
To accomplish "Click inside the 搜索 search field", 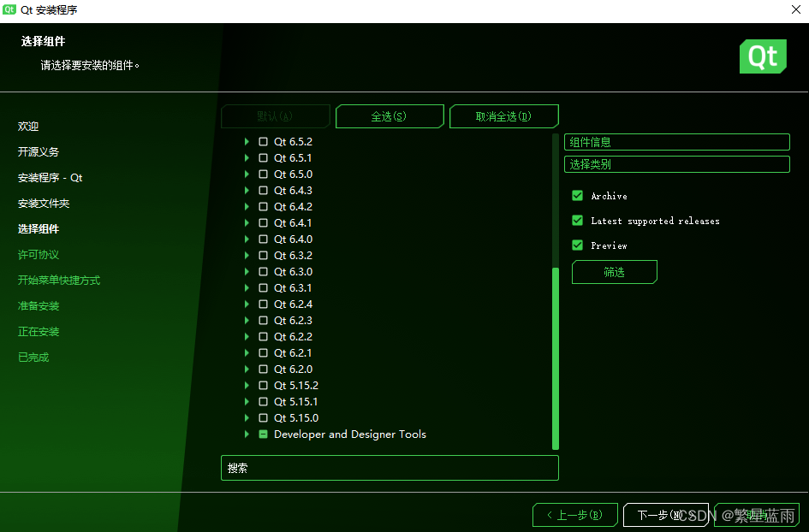I will pyautogui.click(x=390, y=468).
